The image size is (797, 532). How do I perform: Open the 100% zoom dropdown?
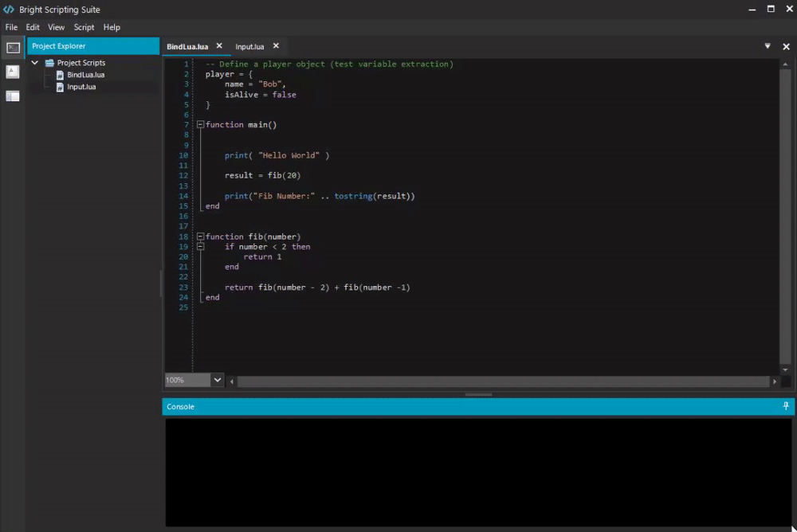(x=217, y=380)
